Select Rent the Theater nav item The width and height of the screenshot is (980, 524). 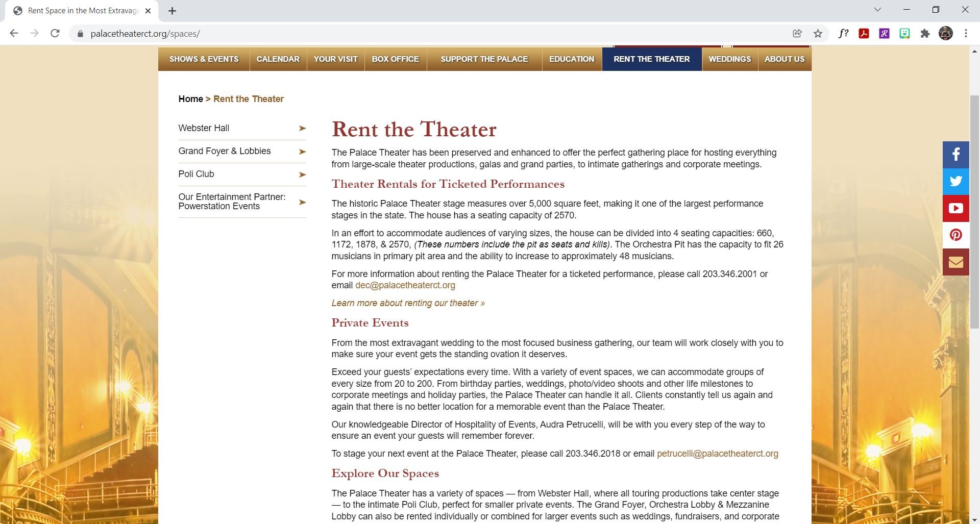(x=652, y=59)
